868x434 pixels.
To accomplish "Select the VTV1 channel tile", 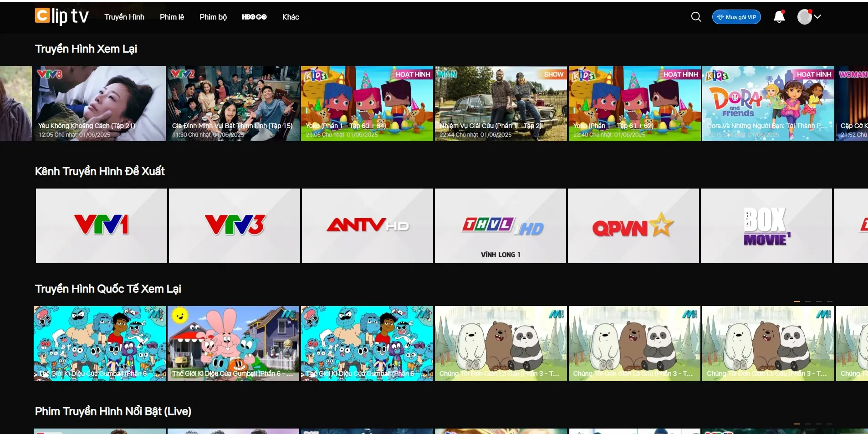I will coord(101,226).
